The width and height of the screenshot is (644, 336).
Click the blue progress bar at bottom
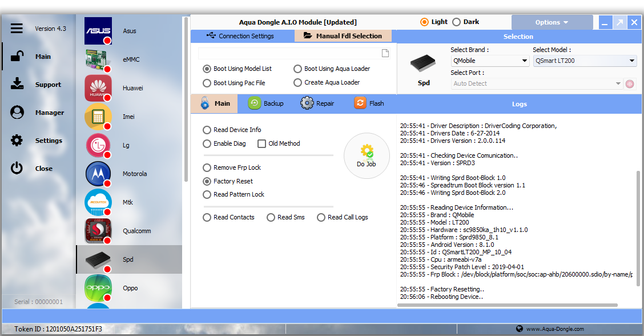(322, 316)
